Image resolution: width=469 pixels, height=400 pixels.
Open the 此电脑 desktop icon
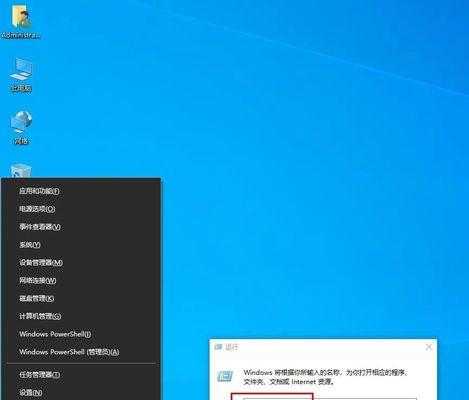[x=21, y=74]
